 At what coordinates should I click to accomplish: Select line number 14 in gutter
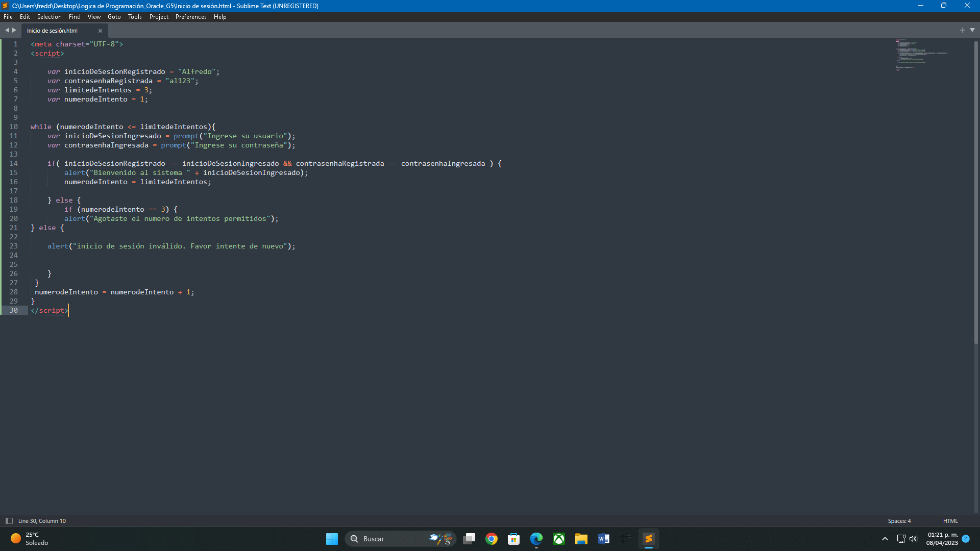(x=14, y=163)
